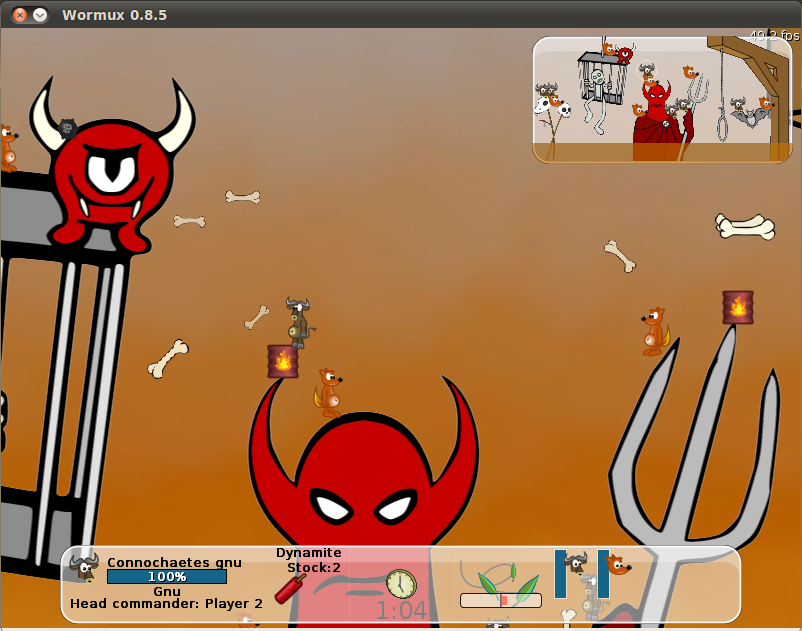Click the "Head commander: Player 2" label
This screenshot has width=802, height=631.
click(x=166, y=604)
